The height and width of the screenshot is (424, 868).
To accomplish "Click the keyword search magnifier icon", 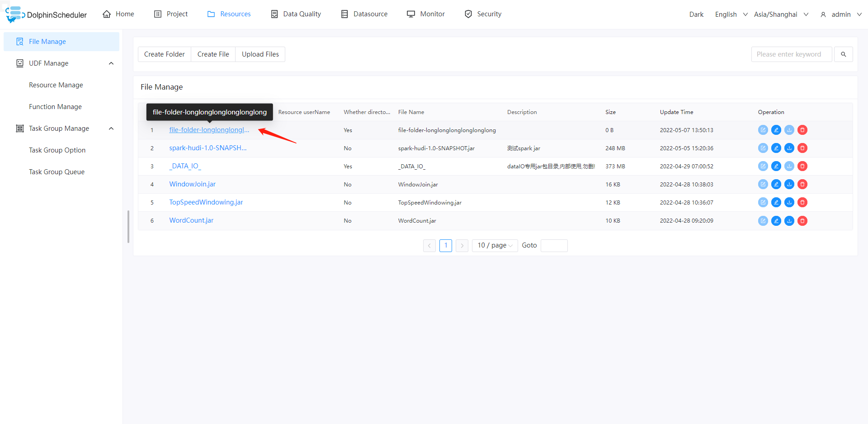I will pyautogui.click(x=843, y=54).
